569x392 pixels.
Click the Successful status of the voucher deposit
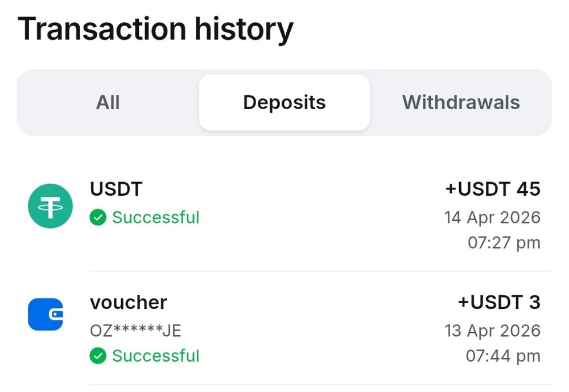tap(155, 356)
